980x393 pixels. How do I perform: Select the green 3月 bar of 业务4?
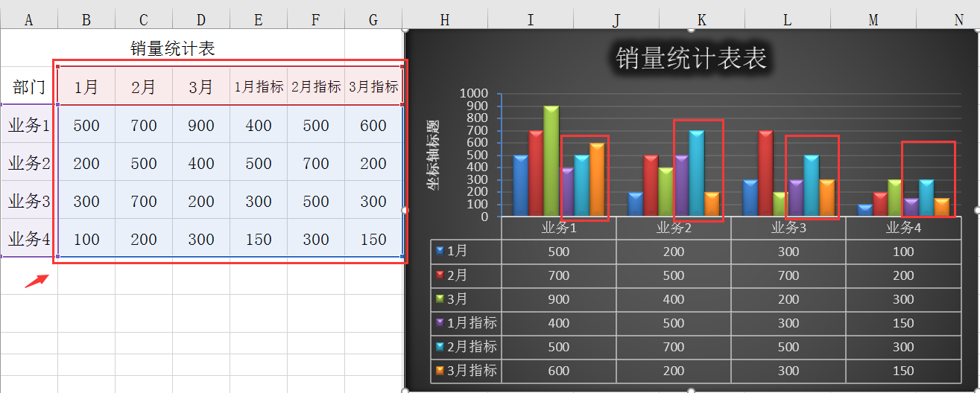pos(895,198)
